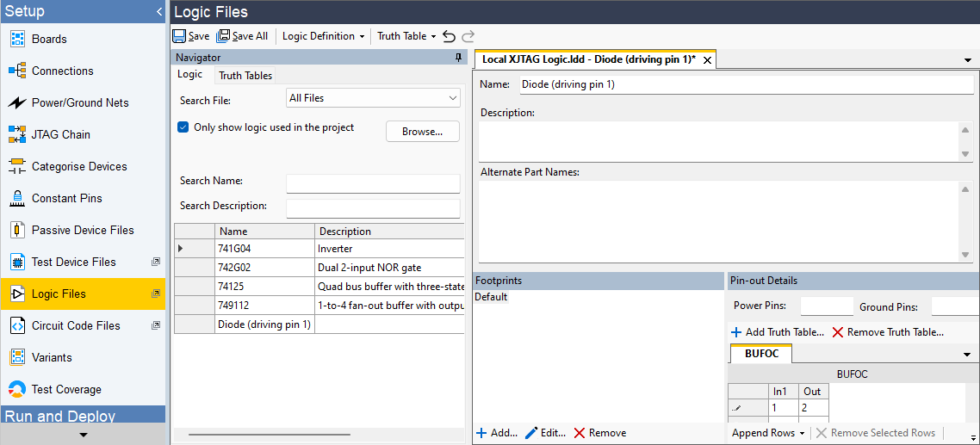The width and height of the screenshot is (980, 445).
Task: Expand the Logic Definition menu
Action: [x=323, y=36]
